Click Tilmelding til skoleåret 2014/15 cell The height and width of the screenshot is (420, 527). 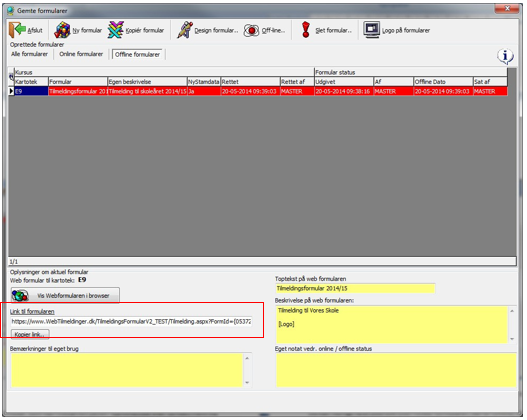tap(147, 91)
